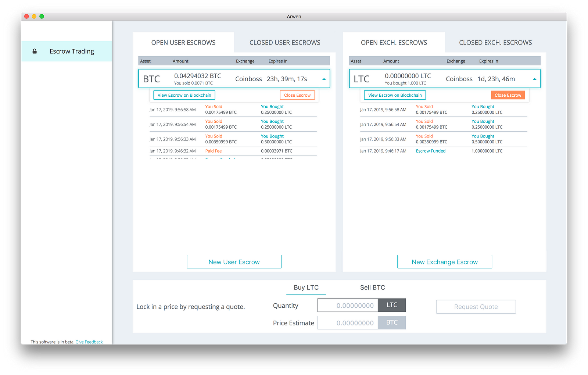Screen dimensions: 588x375
Task: Click the BTC unit label on Price Estimate
Action: tap(392, 323)
